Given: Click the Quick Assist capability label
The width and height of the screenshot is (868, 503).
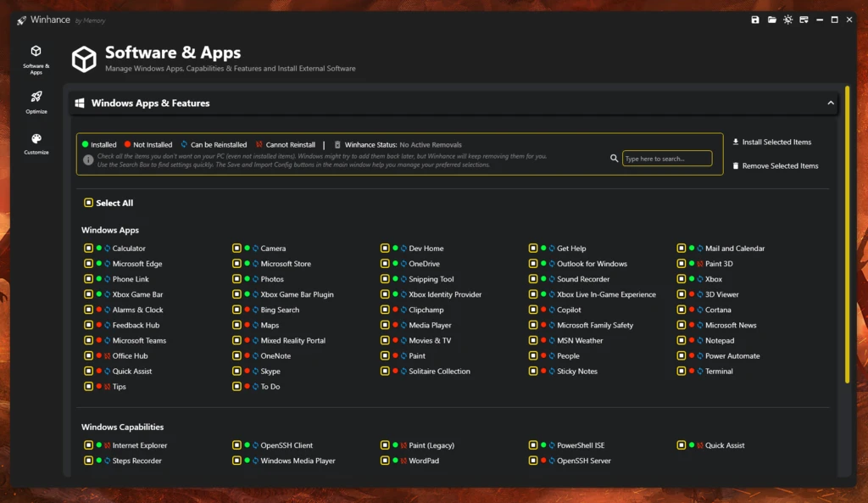Looking at the screenshot, I should 725,444.
